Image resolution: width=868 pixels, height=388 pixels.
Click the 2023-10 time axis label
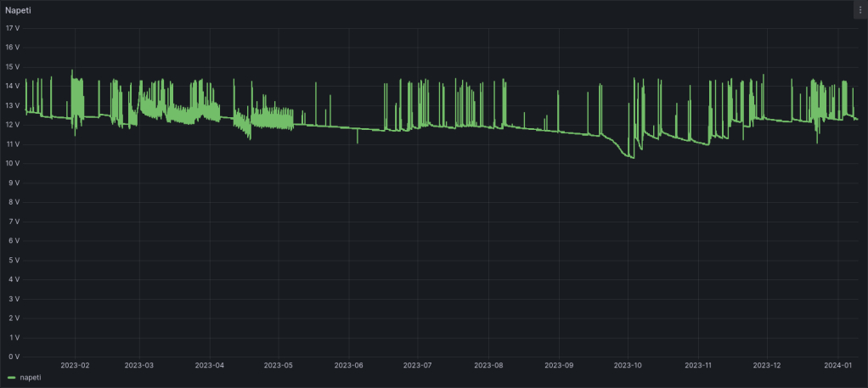[628, 365]
